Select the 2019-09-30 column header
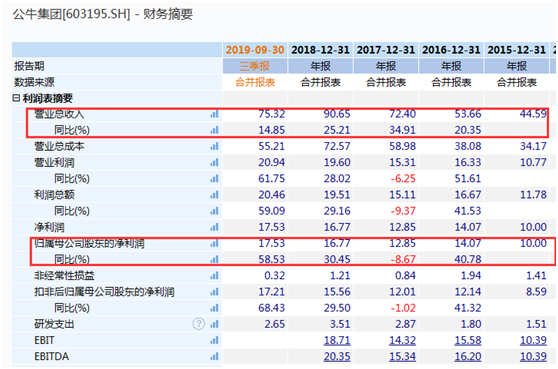 click(x=255, y=50)
